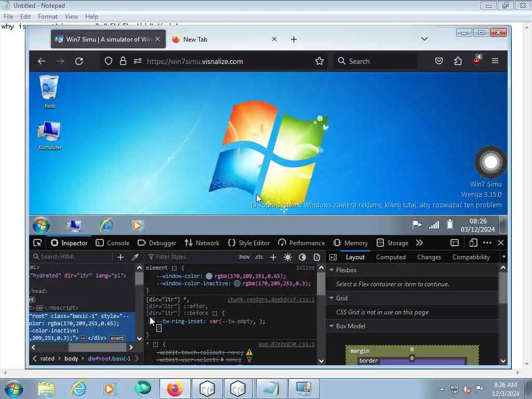Click the Search HTML field

71,257
